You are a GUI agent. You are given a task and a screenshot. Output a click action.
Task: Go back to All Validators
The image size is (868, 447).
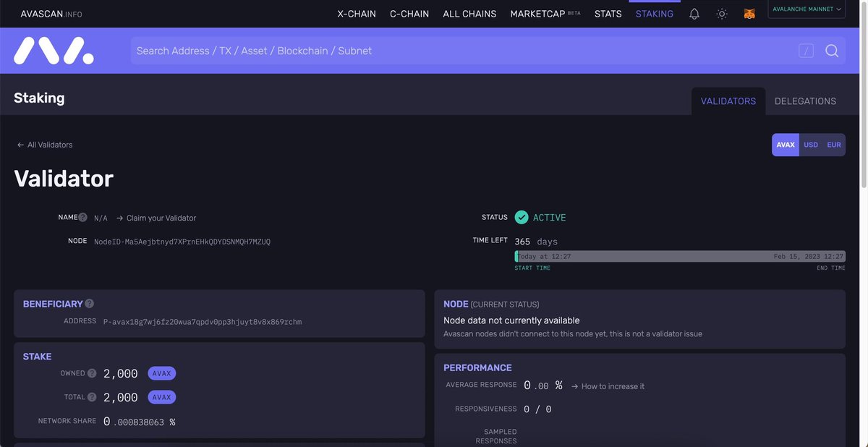tap(45, 145)
